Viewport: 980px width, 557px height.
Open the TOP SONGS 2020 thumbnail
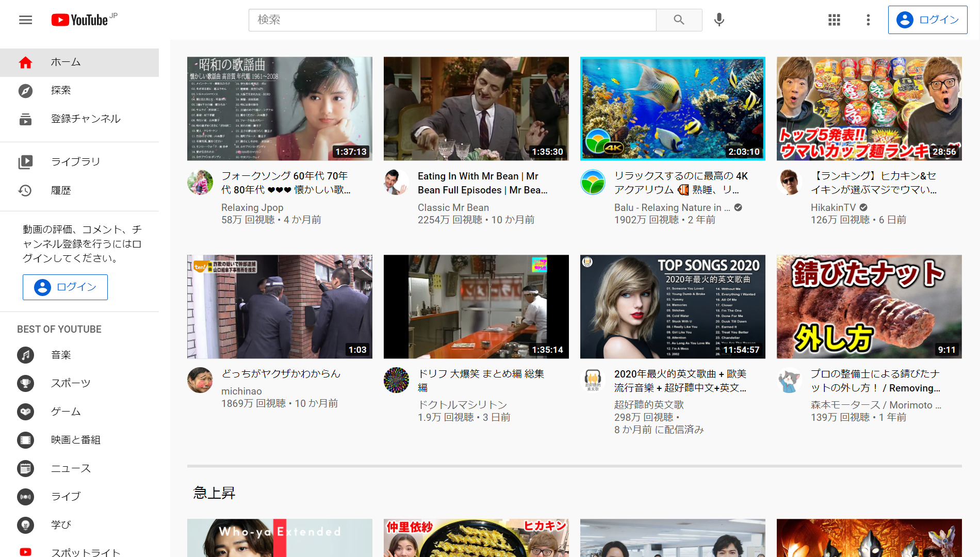pos(673,306)
